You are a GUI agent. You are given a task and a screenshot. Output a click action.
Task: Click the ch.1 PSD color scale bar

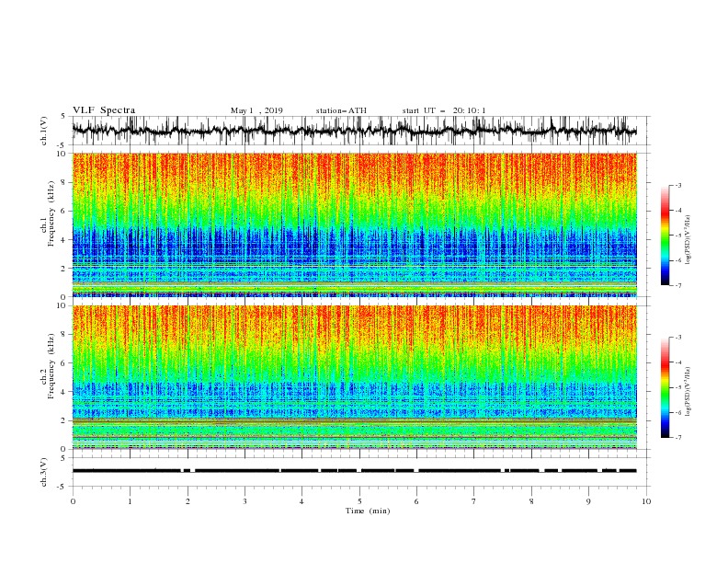[665, 236]
